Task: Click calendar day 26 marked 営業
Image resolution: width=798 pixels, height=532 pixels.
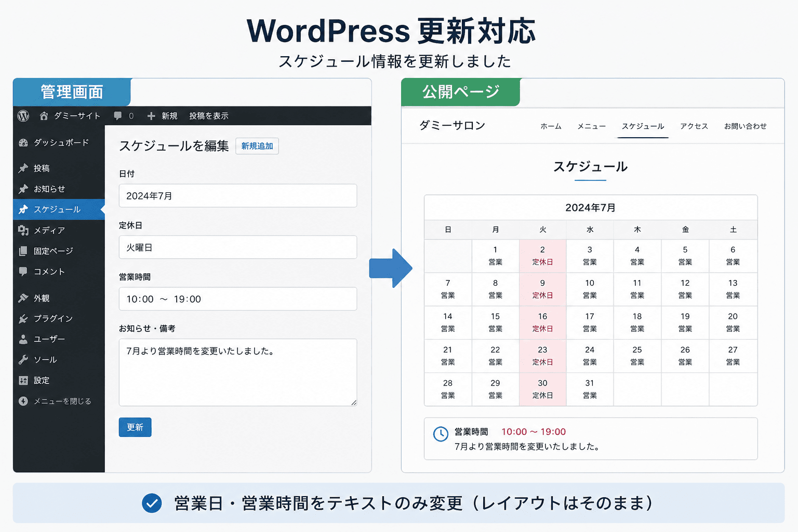Action: 685,356
